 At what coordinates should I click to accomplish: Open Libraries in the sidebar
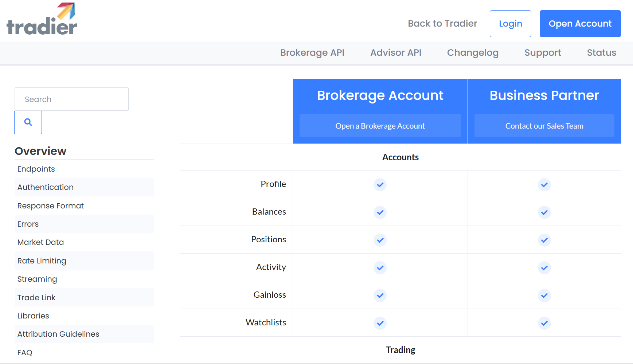click(x=84, y=316)
